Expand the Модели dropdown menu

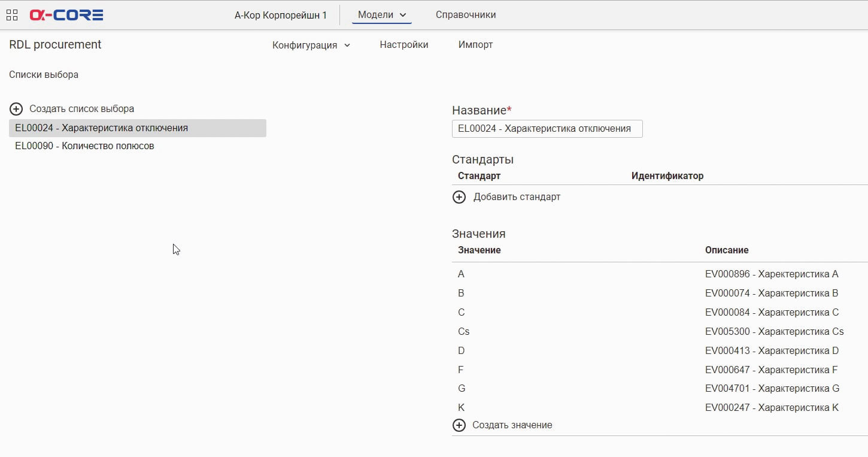pyautogui.click(x=382, y=15)
